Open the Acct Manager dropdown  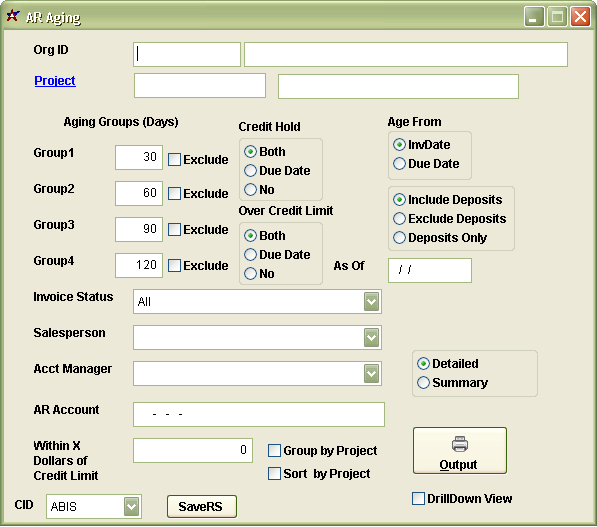click(x=371, y=374)
